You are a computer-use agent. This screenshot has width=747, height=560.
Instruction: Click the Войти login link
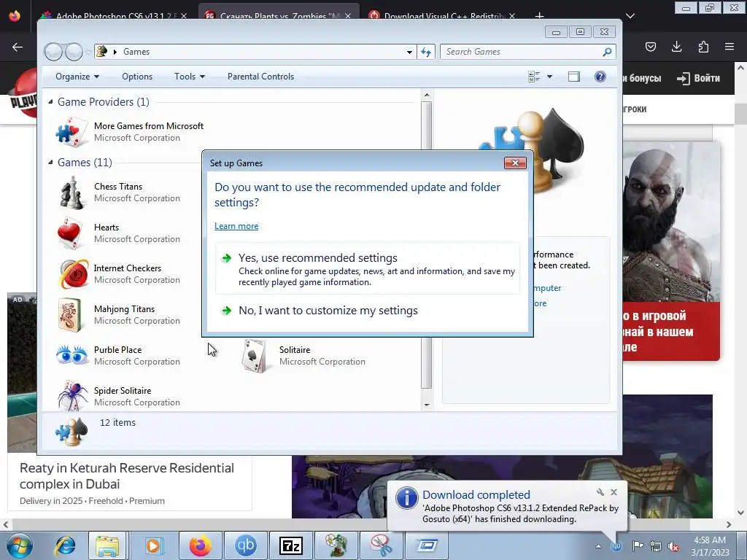click(698, 78)
